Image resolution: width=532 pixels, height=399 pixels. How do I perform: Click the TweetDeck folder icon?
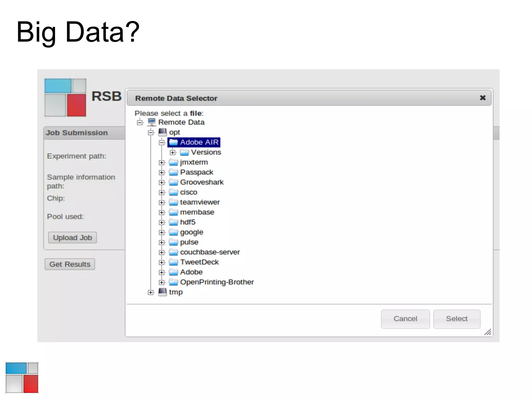173,262
